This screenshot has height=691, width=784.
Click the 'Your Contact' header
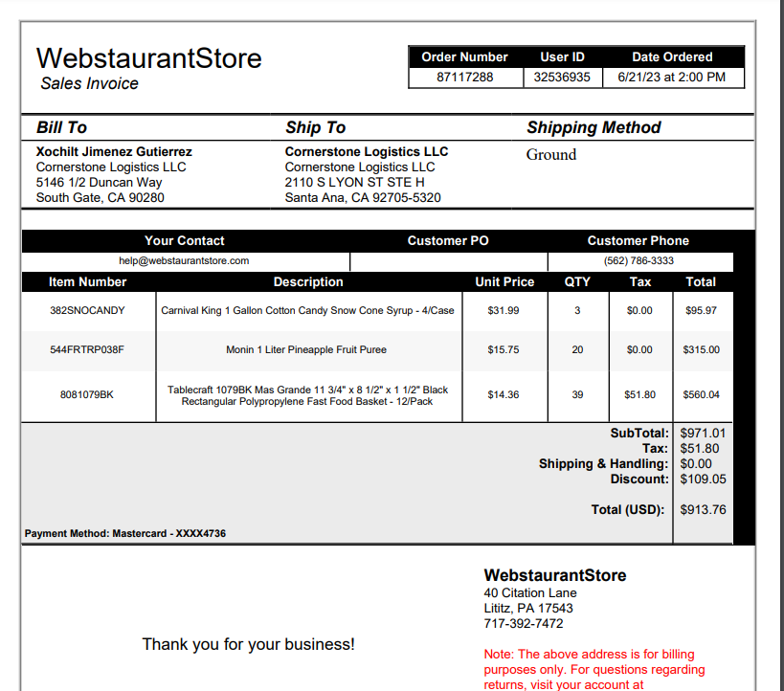[x=185, y=240]
